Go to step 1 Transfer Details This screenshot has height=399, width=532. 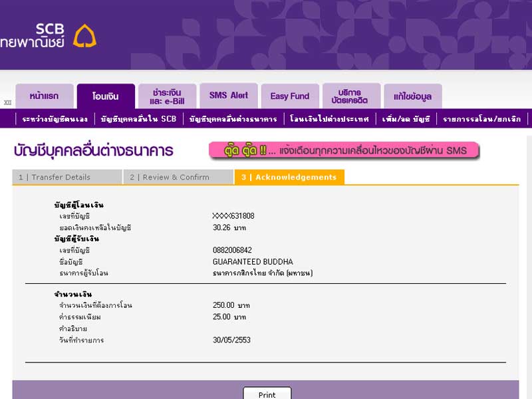coord(66,178)
